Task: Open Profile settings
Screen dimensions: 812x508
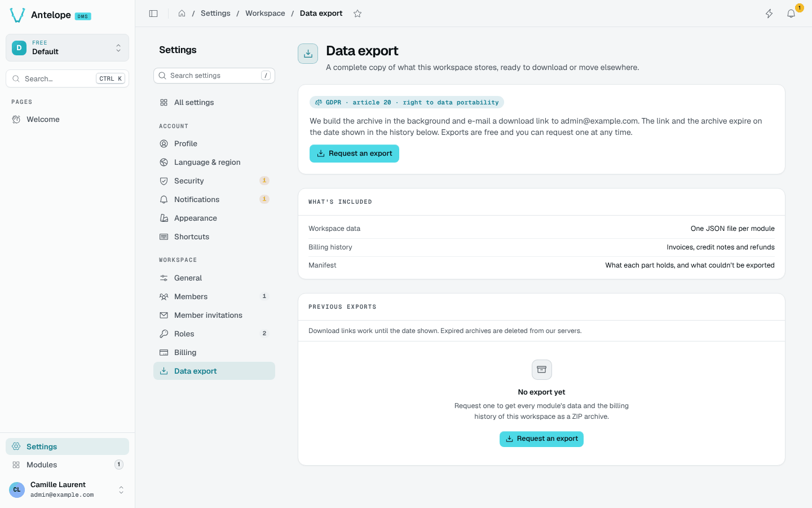Action: pos(214,143)
